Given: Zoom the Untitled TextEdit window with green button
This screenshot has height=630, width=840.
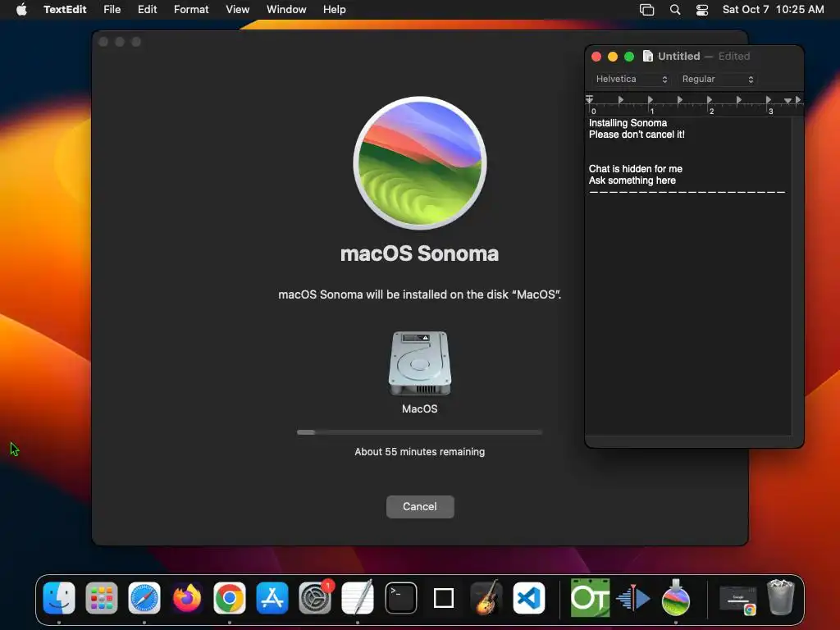Looking at the screenshot, I should point(629,57).
